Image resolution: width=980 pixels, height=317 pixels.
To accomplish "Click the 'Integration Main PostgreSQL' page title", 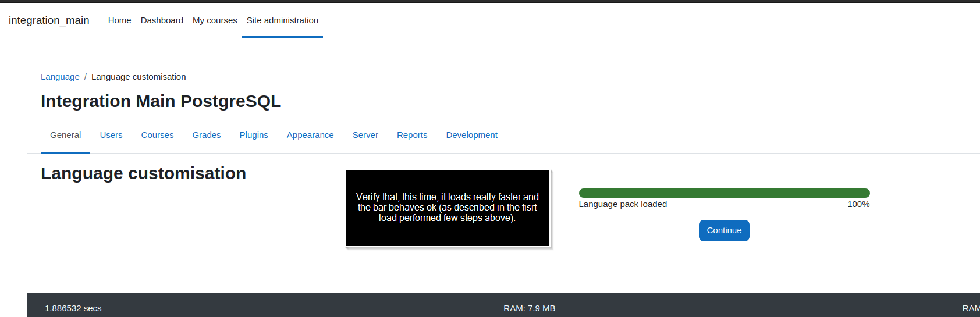I will (161, 101).
